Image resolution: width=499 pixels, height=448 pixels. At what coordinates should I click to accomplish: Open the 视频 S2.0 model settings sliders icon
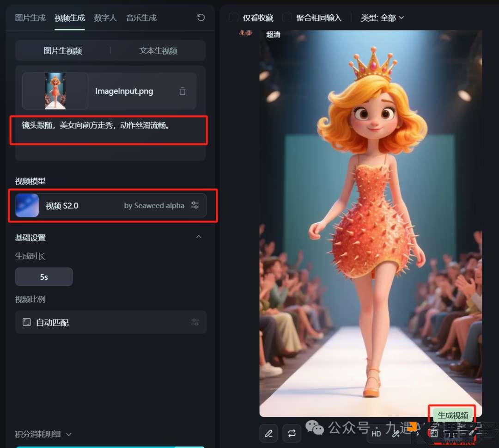(195, 205)
